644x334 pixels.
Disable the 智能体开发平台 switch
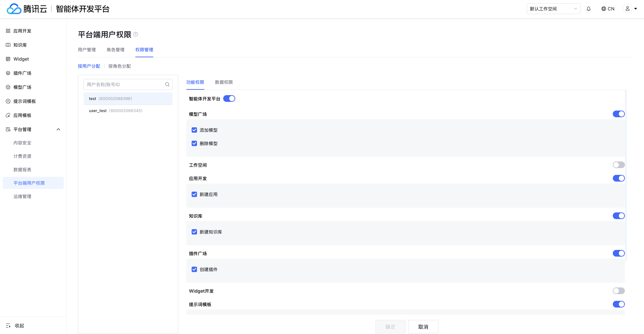(229, 99)
